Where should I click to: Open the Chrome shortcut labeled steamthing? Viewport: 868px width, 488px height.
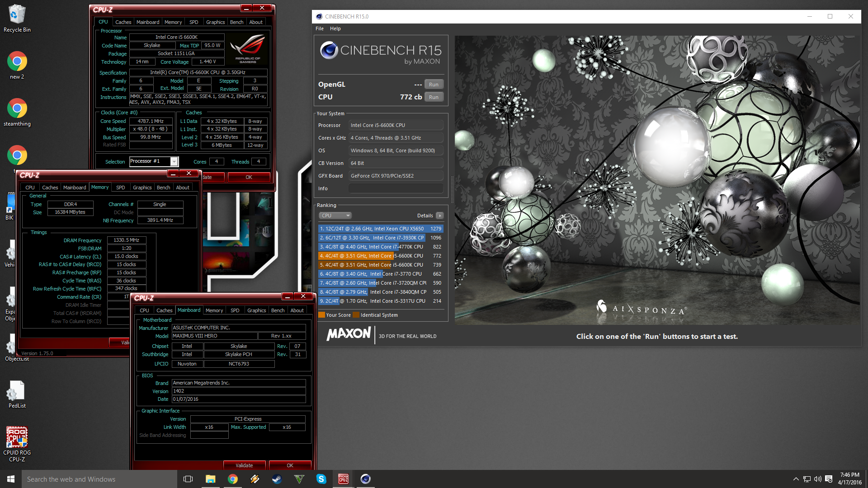pyautogui.click(x=17, y=113)
